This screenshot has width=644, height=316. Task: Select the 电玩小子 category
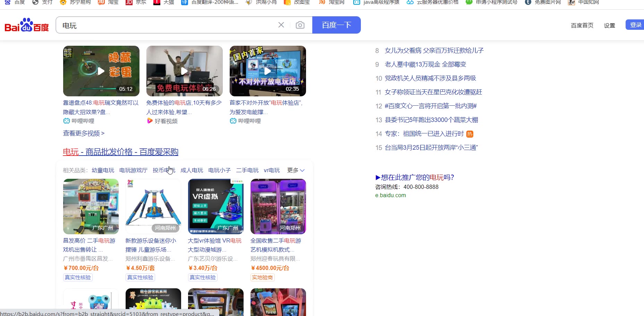coord(219,170)
